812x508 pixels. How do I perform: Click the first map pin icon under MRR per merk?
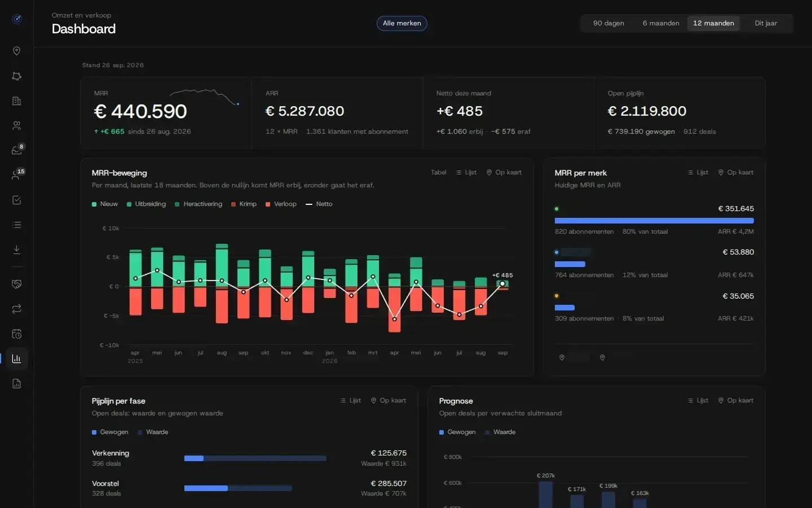(x=562, y=357)
